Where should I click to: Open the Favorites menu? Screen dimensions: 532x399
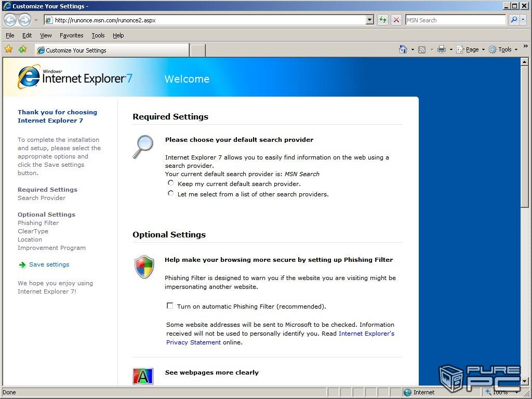point(71,35)
